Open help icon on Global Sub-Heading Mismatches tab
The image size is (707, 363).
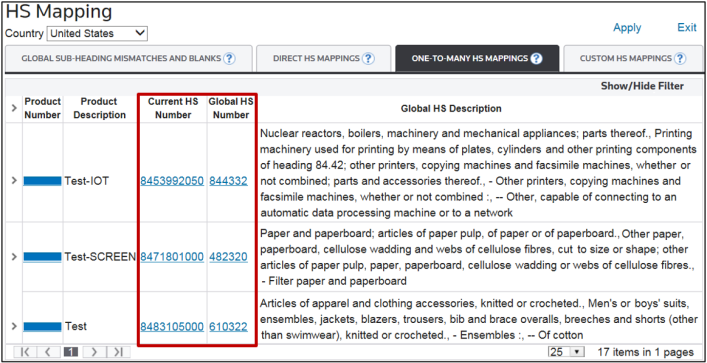pos(230,59)
